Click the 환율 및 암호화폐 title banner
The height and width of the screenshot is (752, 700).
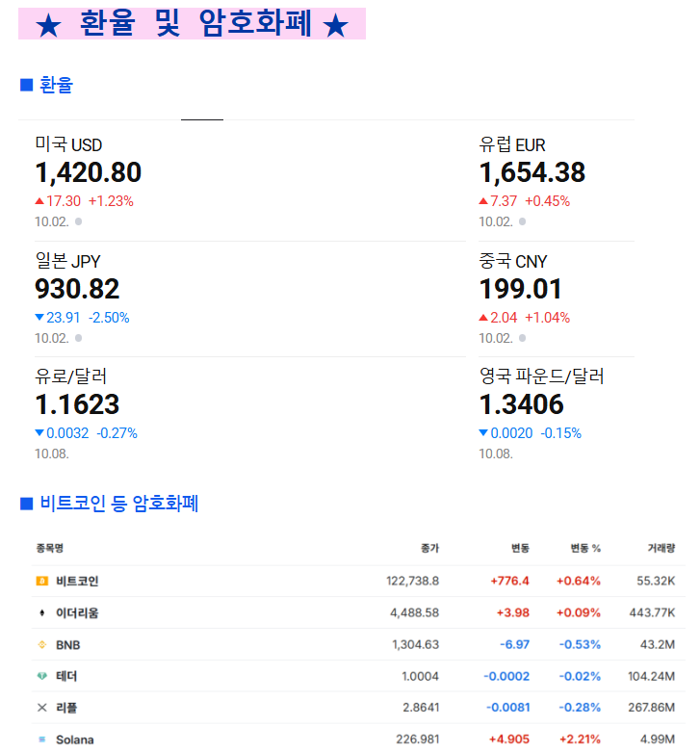(x=192, y=25)
